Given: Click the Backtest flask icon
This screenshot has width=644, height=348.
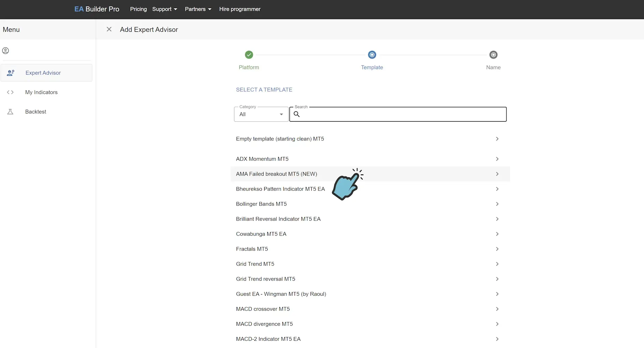Looking at the screenshot, I should click(10, 111).
